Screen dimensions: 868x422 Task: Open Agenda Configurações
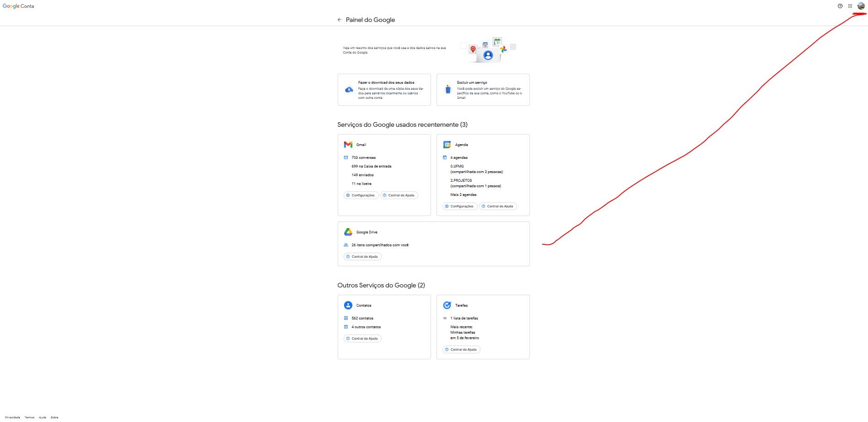[x=460, y=206]
